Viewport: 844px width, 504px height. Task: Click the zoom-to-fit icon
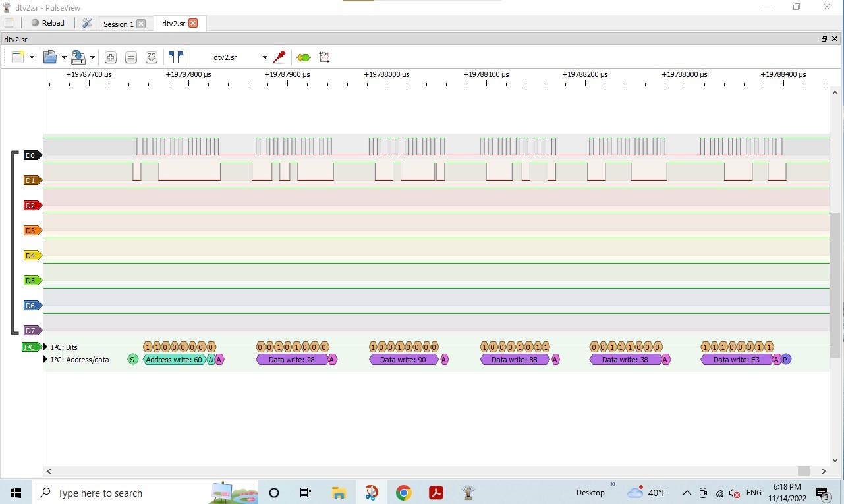(x=152, y=57)
